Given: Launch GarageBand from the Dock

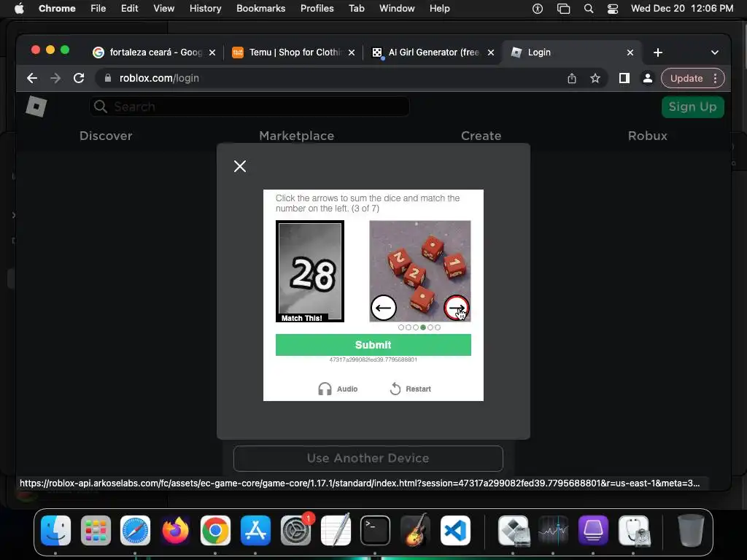Looking at the screenshot, I should pos(415,531).
